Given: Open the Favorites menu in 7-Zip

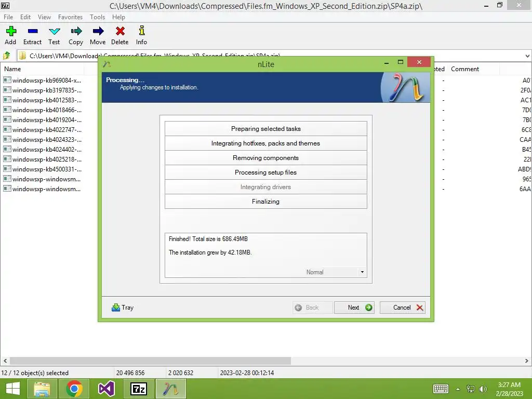Looking at the screenshot, I should (70, 17).
